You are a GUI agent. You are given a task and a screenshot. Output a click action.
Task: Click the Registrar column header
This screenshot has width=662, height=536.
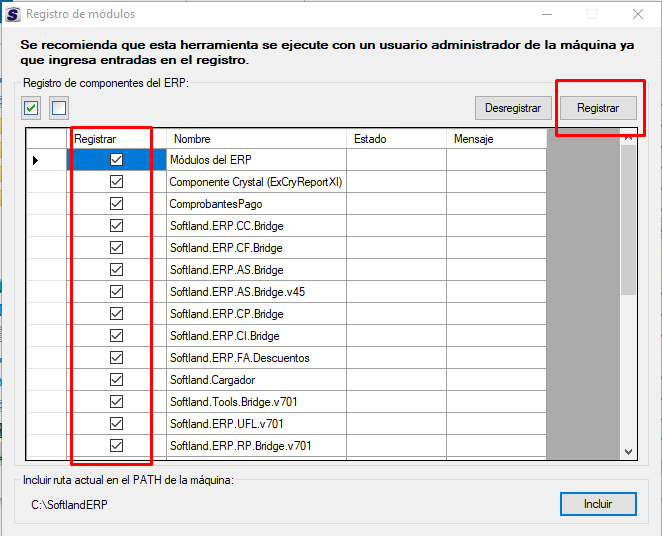(x=117, y=139)
